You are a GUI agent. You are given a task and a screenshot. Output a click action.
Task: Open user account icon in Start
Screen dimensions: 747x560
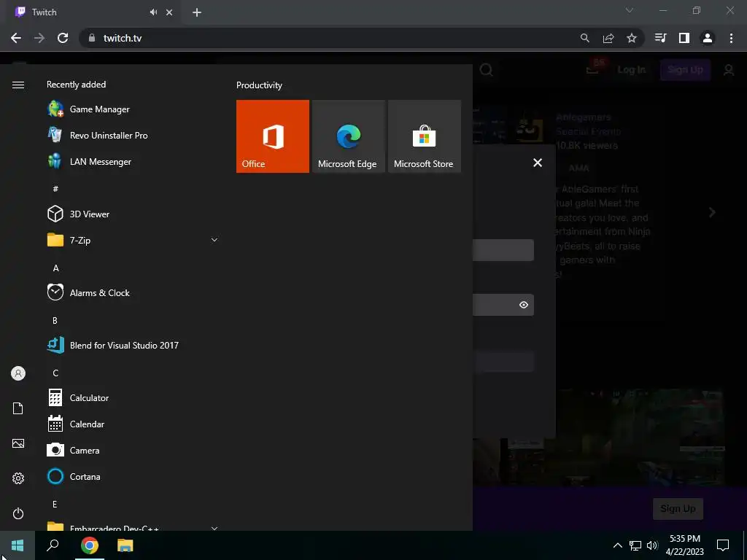click(x=18, y=373)
